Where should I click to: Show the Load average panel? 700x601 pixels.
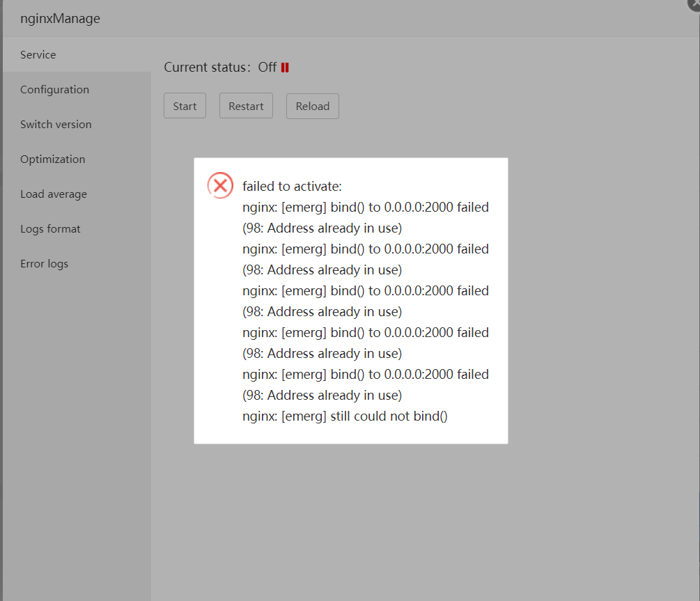point(54,194)
